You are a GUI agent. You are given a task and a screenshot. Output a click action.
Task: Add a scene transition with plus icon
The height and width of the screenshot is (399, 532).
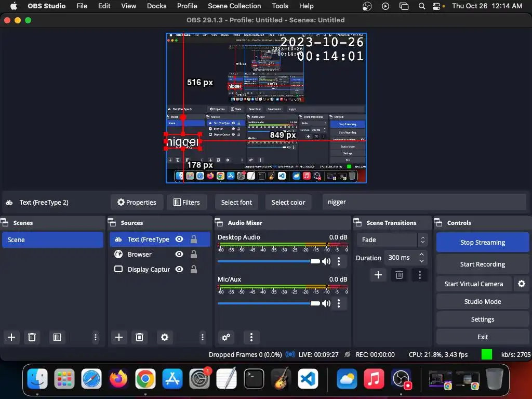click(378, 275)
